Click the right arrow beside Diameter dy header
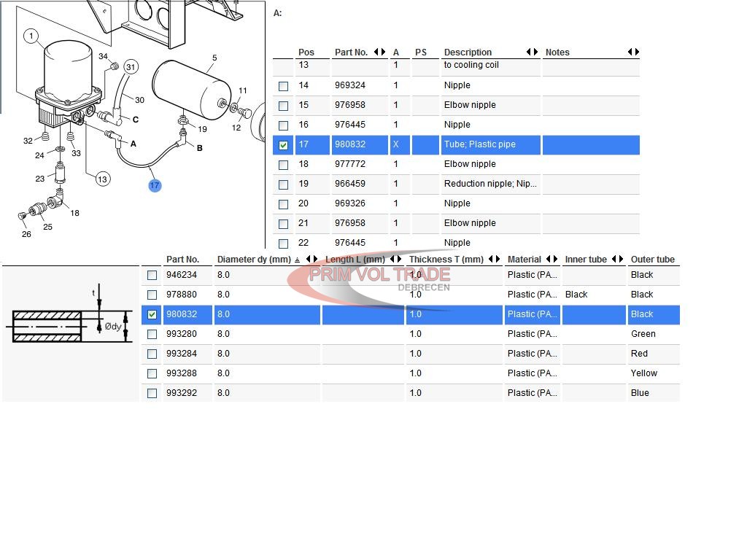 315,259
